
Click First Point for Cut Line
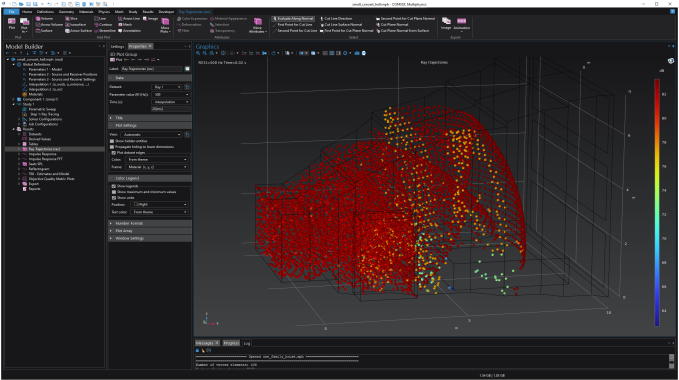coord(292,25)
